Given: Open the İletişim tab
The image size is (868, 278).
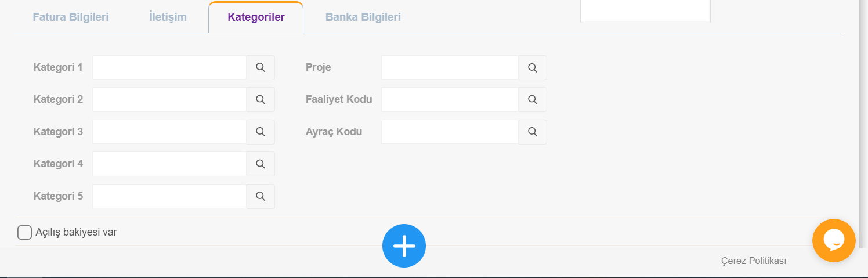Looking at the screenshot, I should pyautogui.click(x=168, y=17).
